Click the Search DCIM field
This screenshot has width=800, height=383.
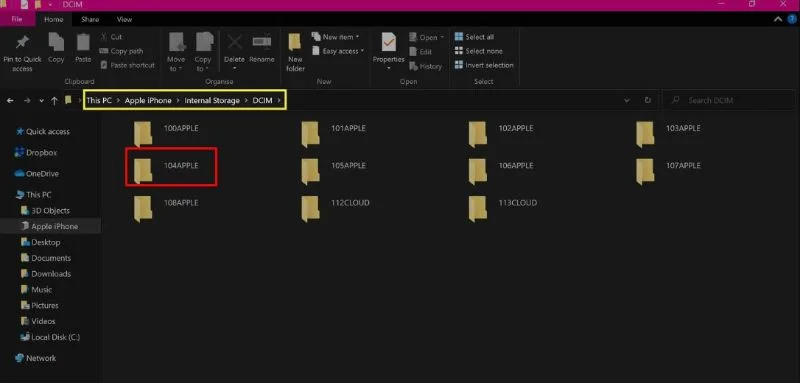[x=728, y=100]
